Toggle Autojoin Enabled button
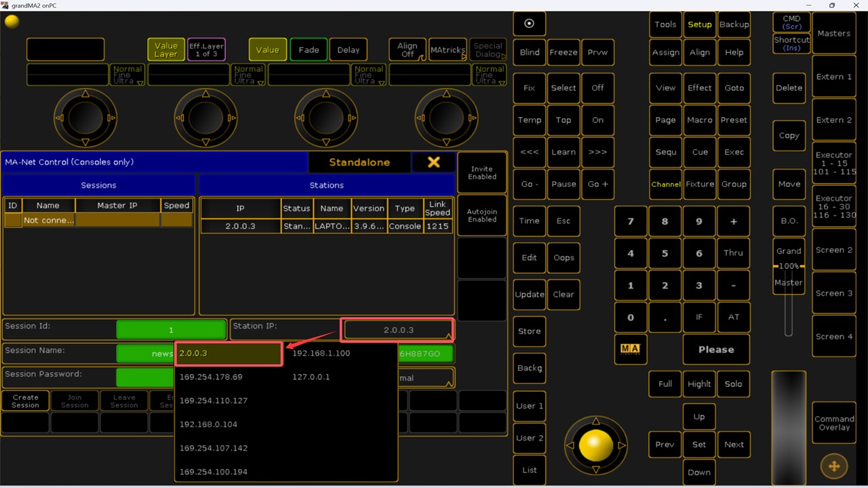The height and width of the screenshot is (488, 868). 482,216
